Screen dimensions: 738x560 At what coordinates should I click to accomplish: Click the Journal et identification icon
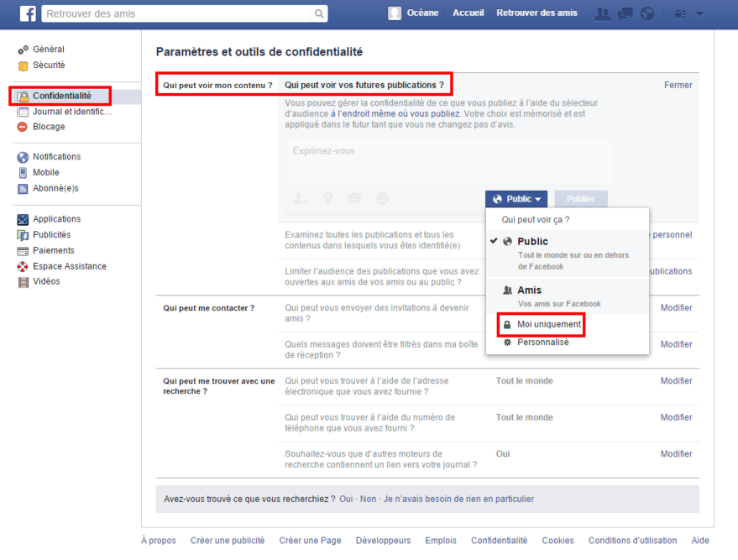23,112
